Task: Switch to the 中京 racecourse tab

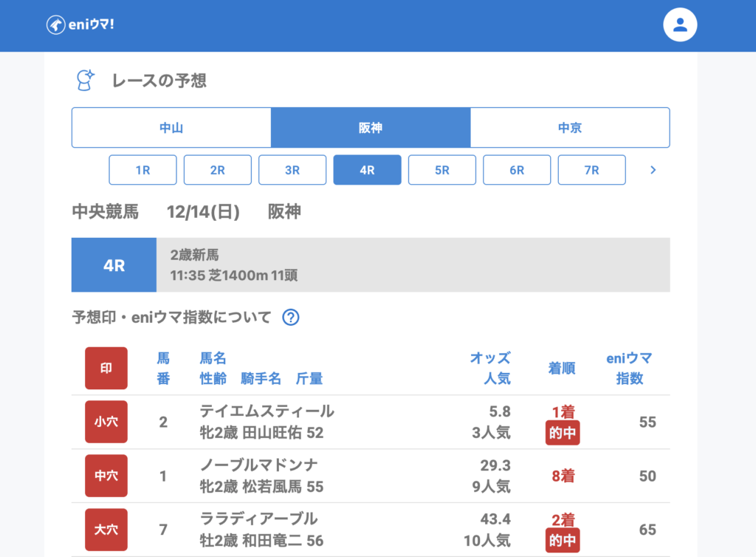Action: coord(570,128)
